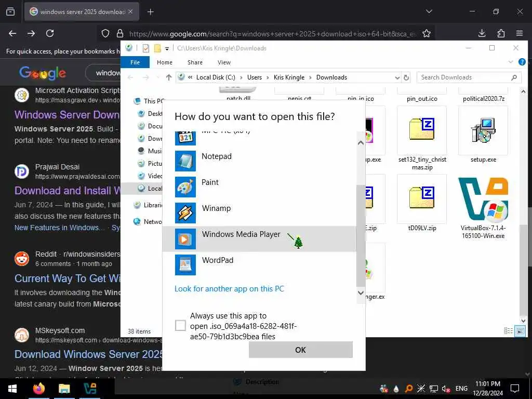Open notification center icon

(515, 389)
